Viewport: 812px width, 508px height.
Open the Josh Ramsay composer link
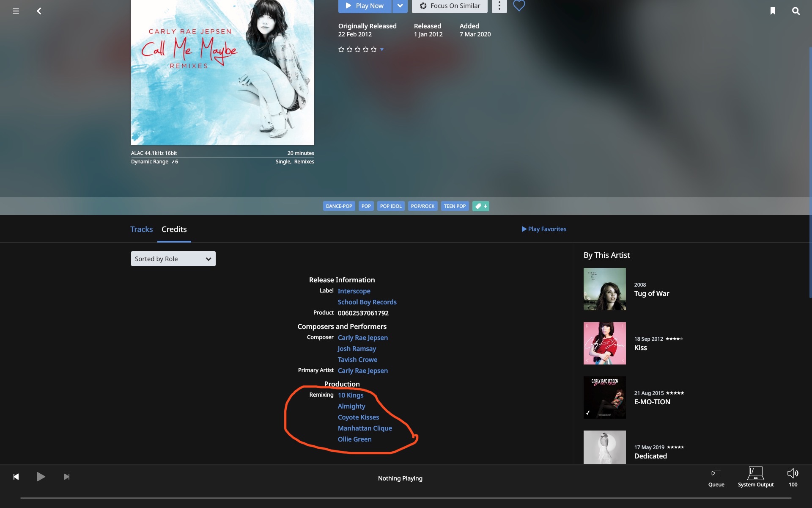tap(357, 348)
